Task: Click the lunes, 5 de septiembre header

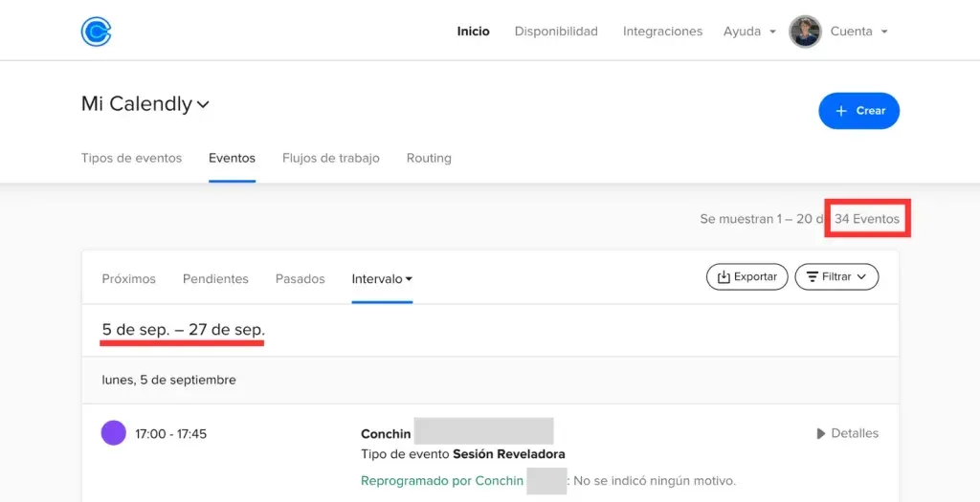Action: 168,380
